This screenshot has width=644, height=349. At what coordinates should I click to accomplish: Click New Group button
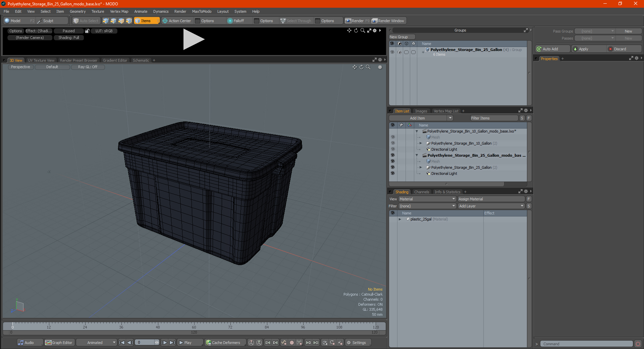pos(402,37)
